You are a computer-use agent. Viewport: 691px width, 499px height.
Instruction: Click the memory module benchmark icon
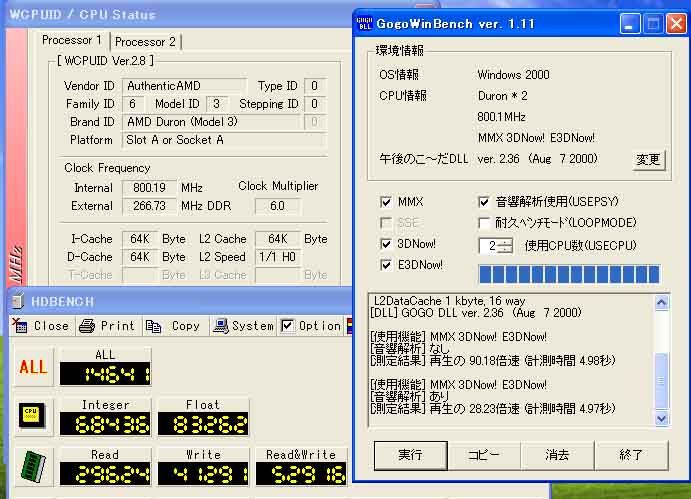33,466
